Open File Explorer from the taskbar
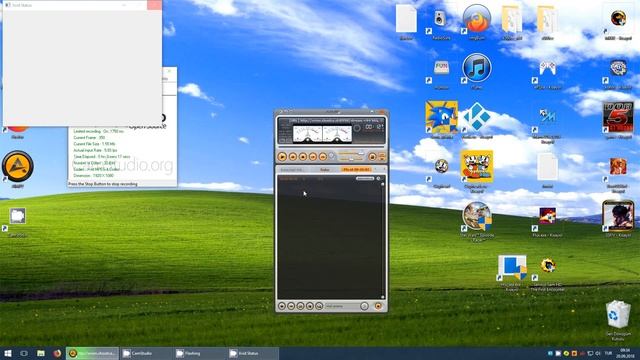Viewport: 640px width, 360px height. pos(41,353)
